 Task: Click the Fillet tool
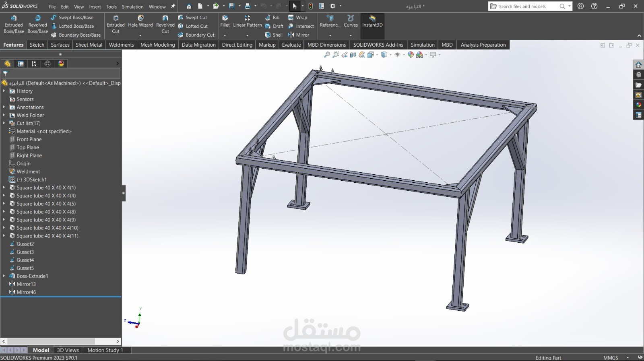click(x=225, y=22)
